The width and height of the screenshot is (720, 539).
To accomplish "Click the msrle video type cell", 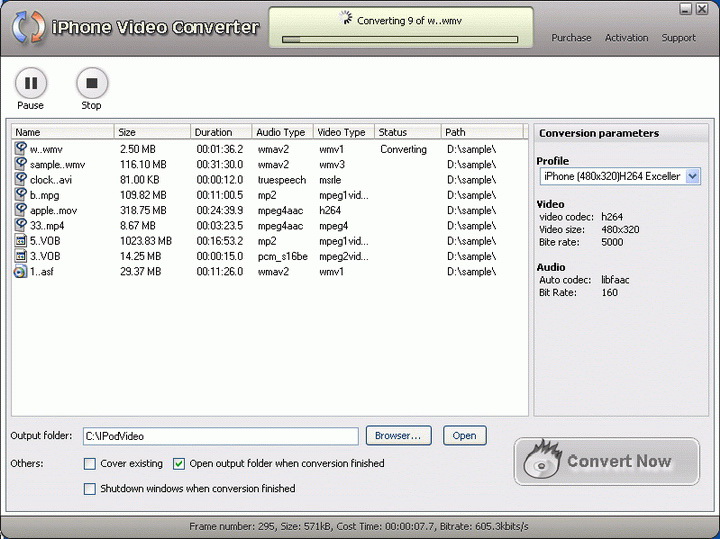I will (x=330, y=180).
